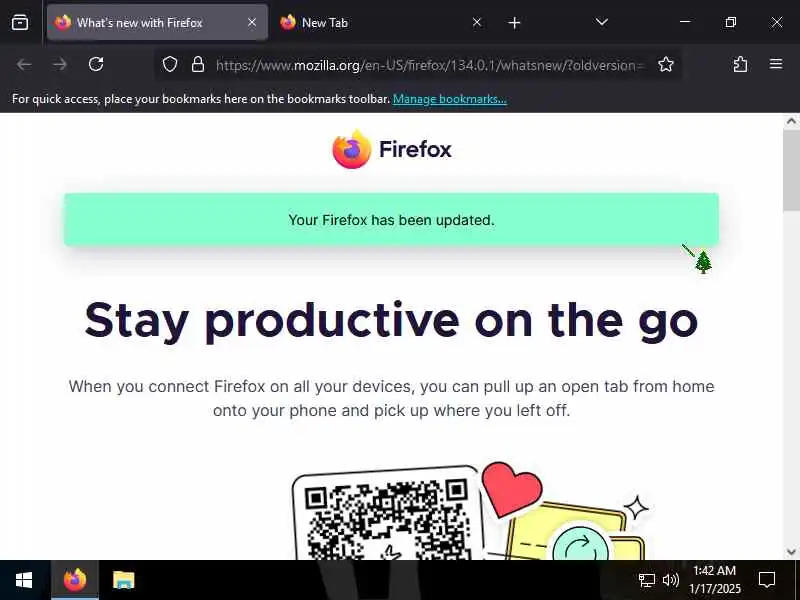This screenshot has height=600, width=800.
Task: Open the Extensions puzzle icon
Action: [740, 64]
